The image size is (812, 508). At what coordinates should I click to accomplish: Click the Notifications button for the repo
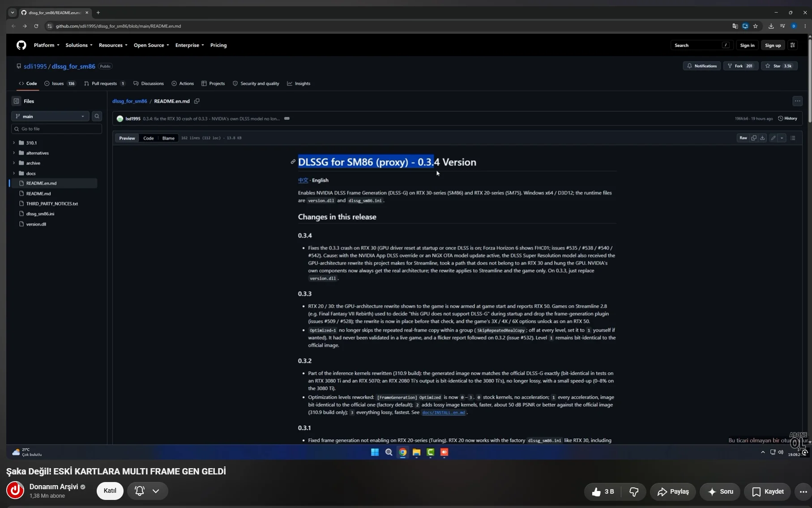pos(701,66)
